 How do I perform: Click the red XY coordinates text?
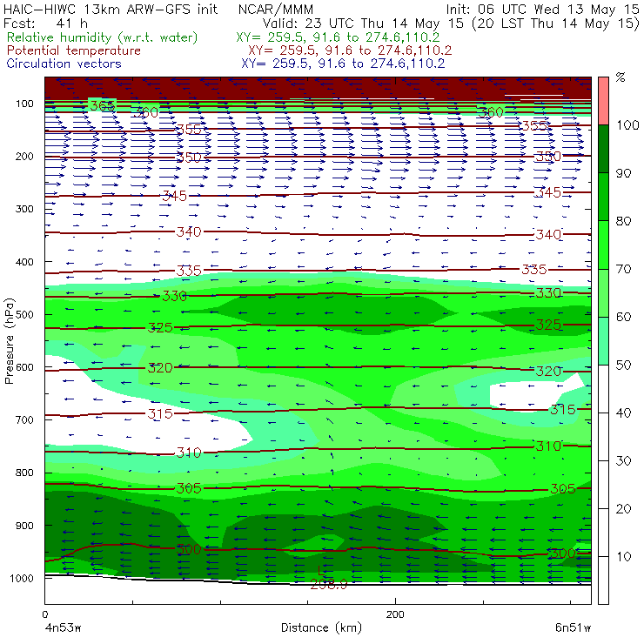click(350, 50)
